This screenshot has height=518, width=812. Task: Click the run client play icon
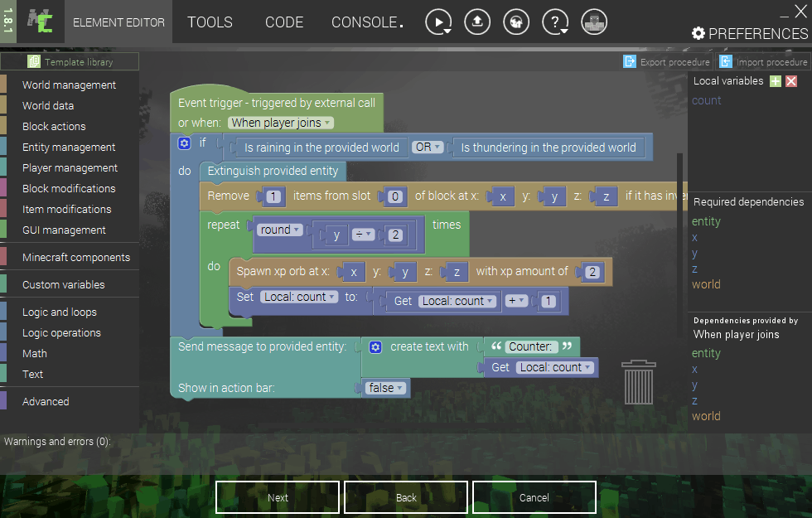[x=438, y=22]
